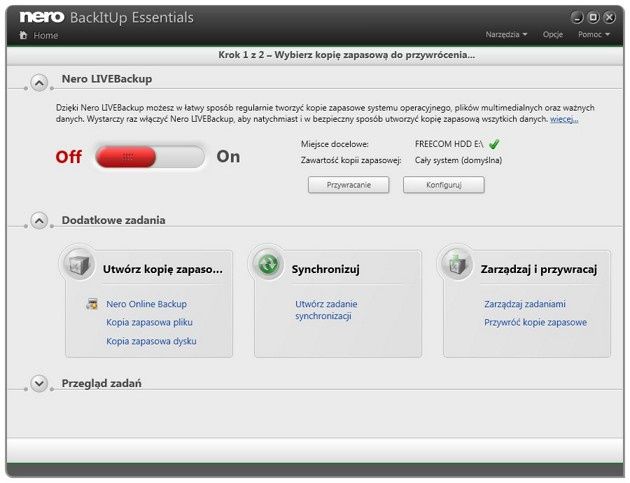Toggle the Nero LIVEBackup Off/On switch
Viewport: 630px width, 483px height.
pos(150,157)
